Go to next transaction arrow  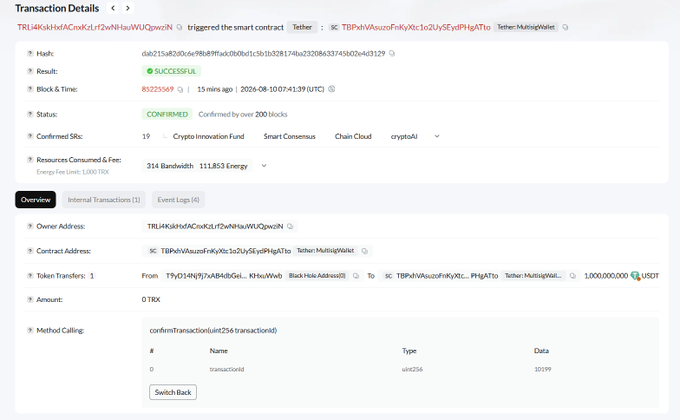(128, 8)
